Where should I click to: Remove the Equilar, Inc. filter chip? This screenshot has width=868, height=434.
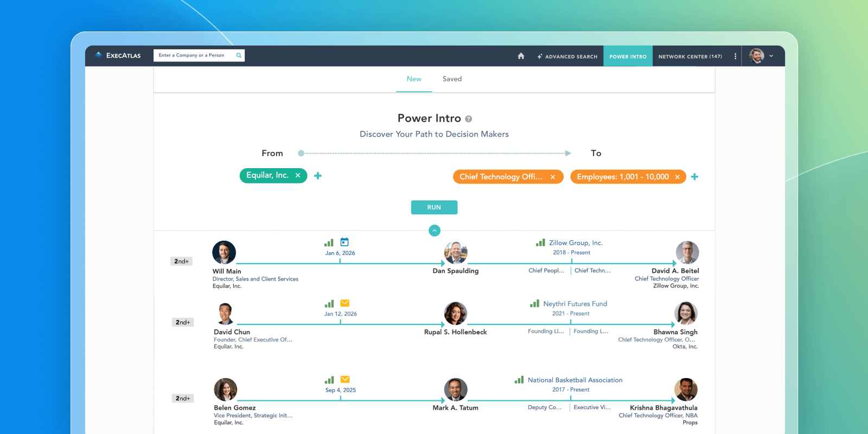pyautogui.click(x=298, y=175)
